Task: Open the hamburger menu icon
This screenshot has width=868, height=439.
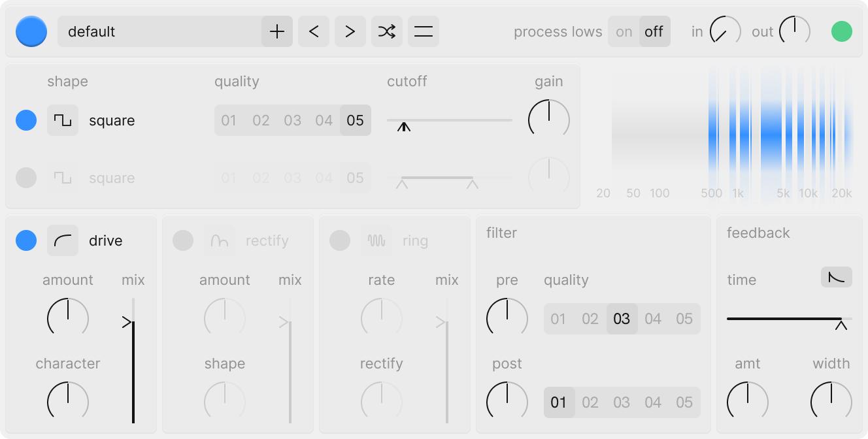Action: (424, 31)
